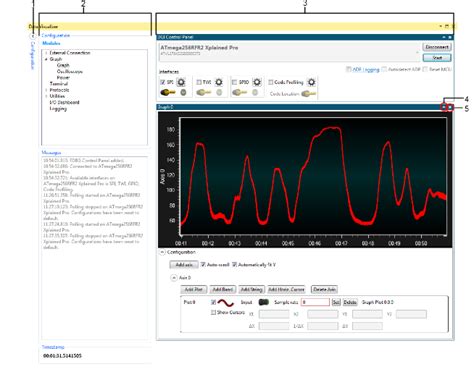Click the Add axis button
Image resolution: width=474 pixels, height=372 pixels.
[184, 265]
